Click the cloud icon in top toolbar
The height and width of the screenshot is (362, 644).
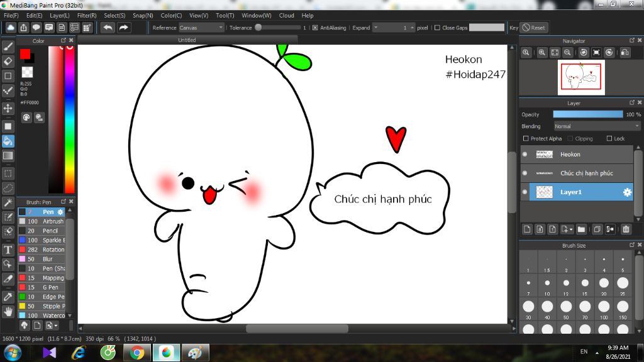11,28
